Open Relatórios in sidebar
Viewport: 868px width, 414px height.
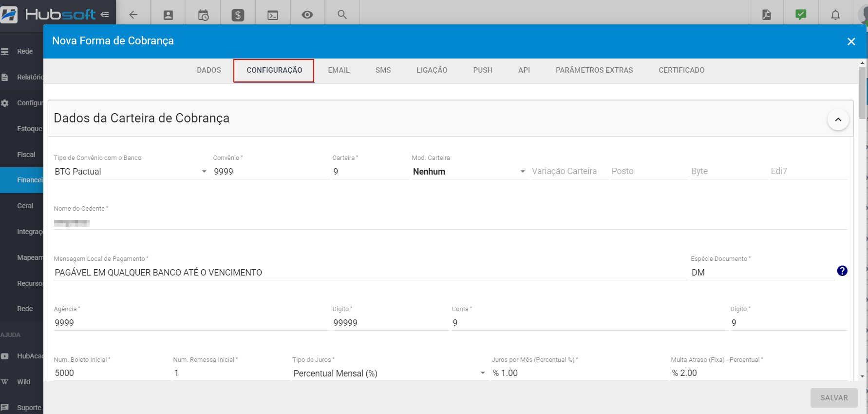pyautogui.click(x=21, y=77)
